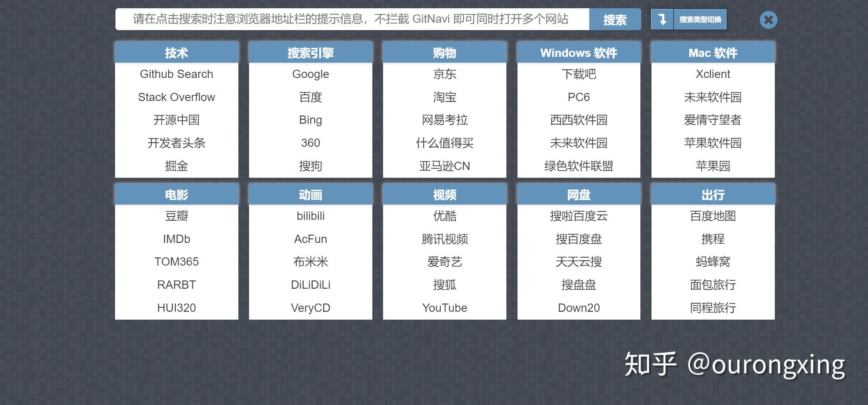The image size is (868, 405).
Task: Focus the search input field
Action: pyautogui.click(x=352, y=19)
